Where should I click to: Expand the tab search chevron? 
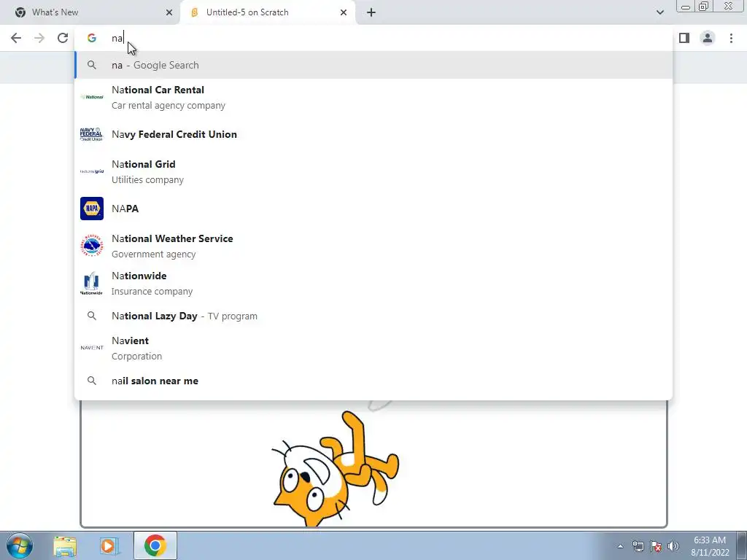[659, 12]
